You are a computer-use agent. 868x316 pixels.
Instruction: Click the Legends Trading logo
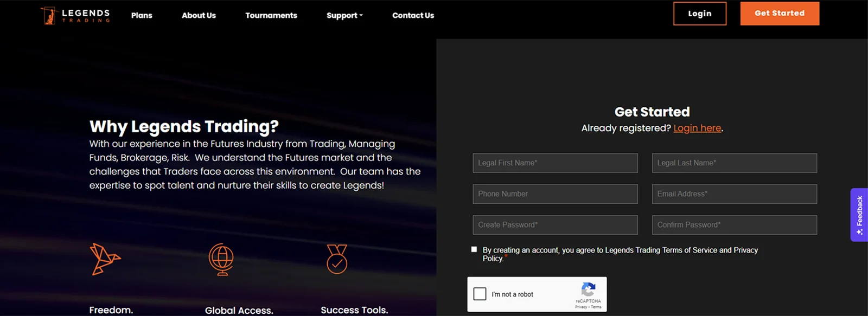tap(75, 15)
